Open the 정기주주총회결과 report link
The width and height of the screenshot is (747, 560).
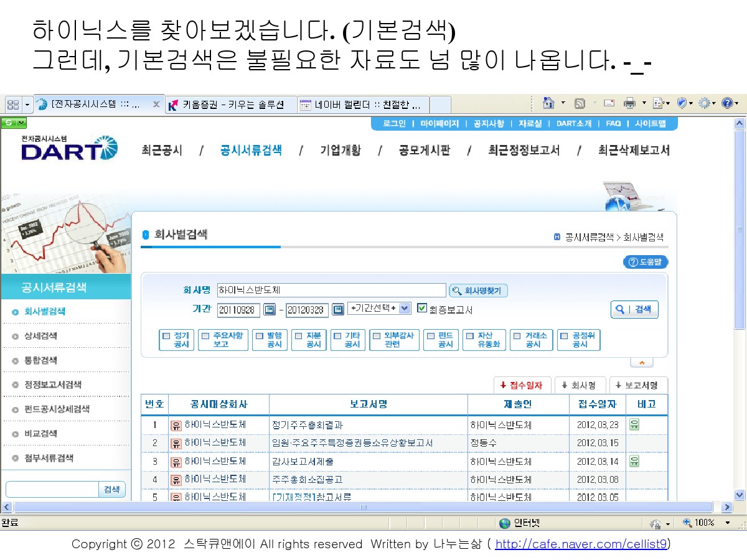pos(308,426)
